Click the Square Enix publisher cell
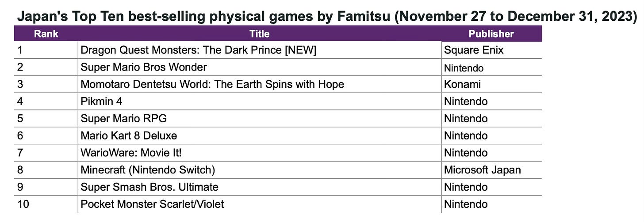 coord(474,50)
